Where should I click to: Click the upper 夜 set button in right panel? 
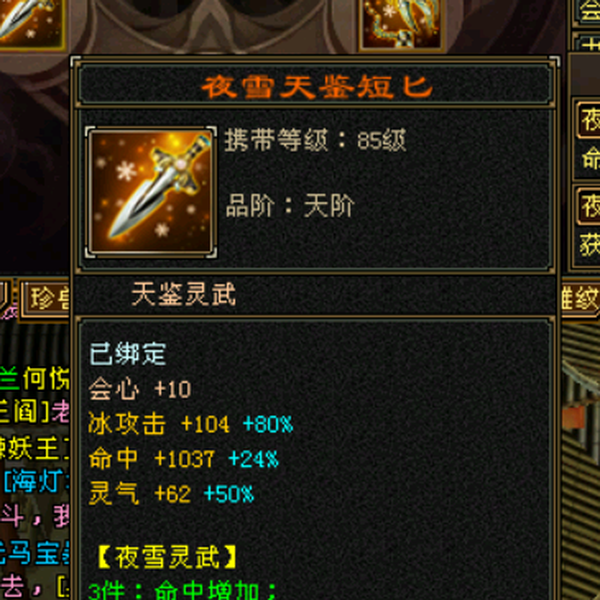[x=589, y=120]
